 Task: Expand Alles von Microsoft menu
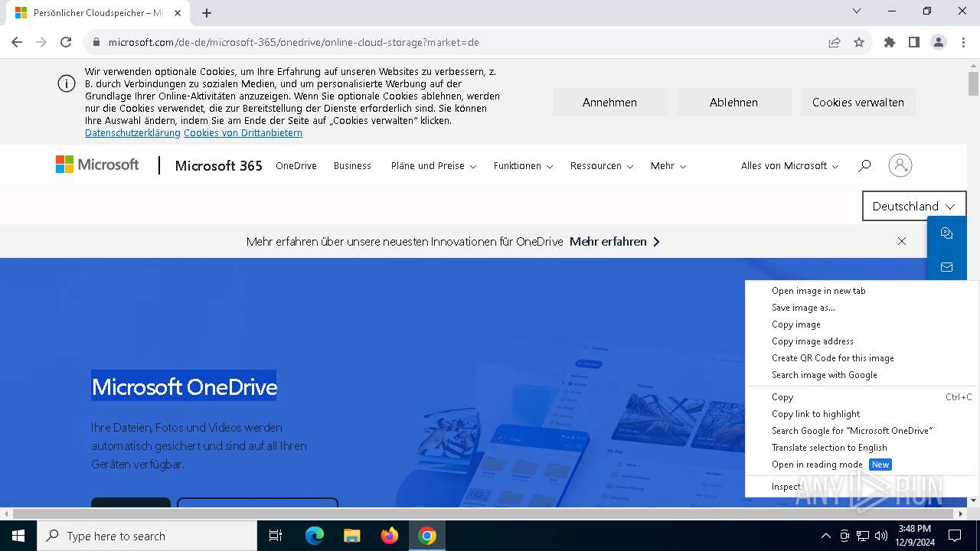(789, 165)
